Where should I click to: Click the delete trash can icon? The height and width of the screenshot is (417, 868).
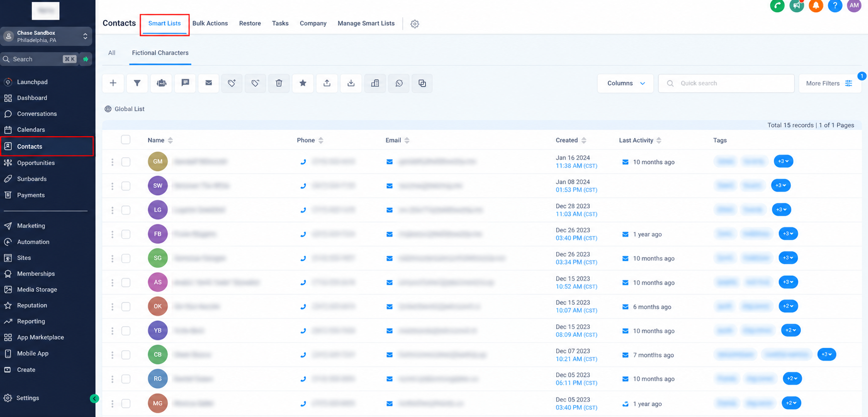click(x=279, y=83)
